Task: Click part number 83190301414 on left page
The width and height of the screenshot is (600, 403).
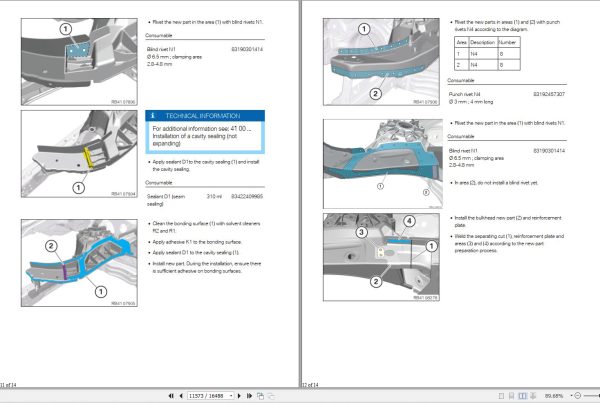Action: click(247, 49)
